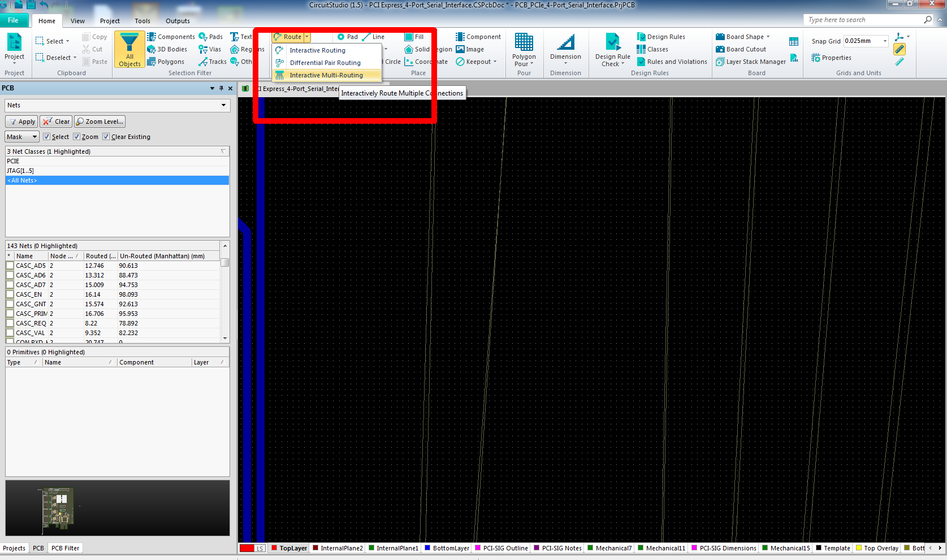Open the File menu
The height and width of the screenshot is (560, 947).
point(14,20)
